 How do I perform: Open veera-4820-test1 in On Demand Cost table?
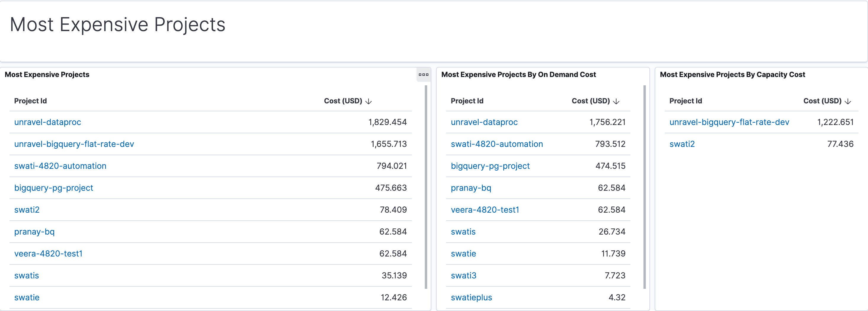tap(485, 210)
